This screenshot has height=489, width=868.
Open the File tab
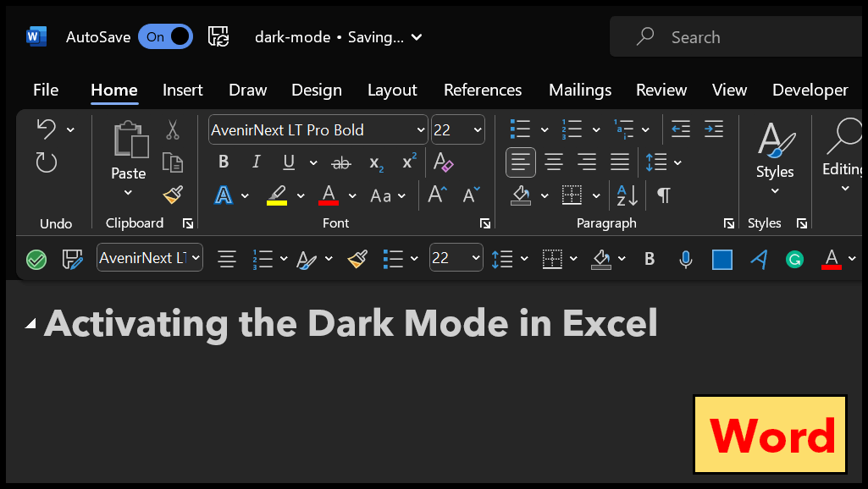click(x=46, y=90)
